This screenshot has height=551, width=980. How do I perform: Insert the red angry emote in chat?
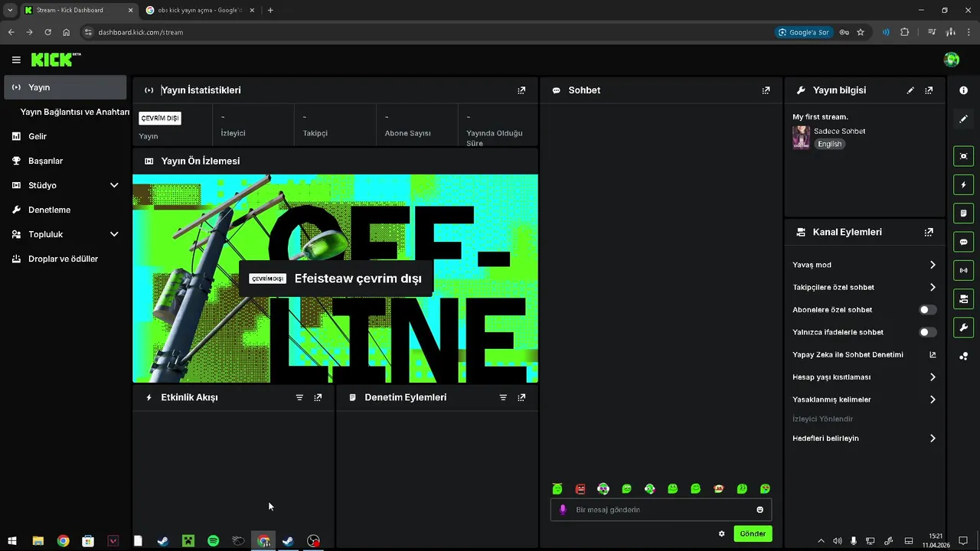(x=580, y=489)
